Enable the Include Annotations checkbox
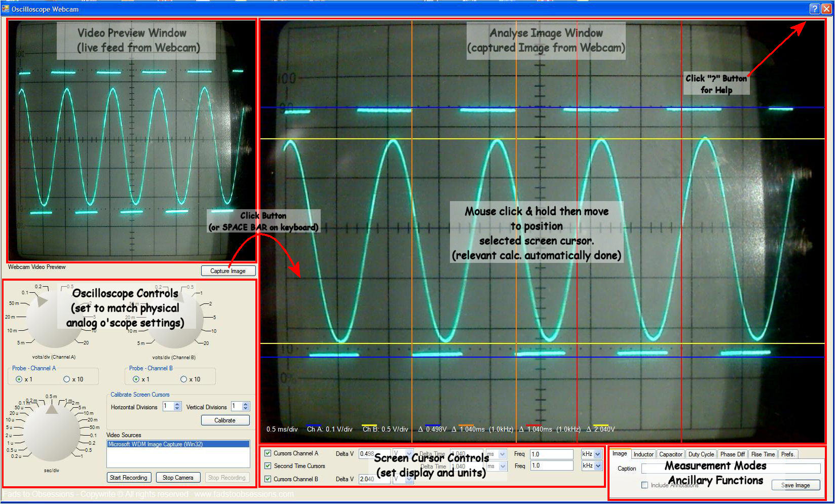Viewport: 835px width, 504px height. click(x=644, y=485)
